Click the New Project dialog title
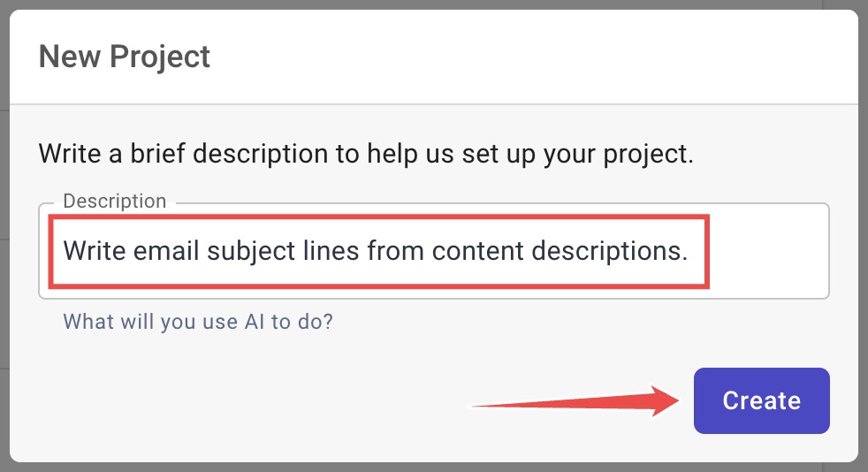 pos(125,57)
